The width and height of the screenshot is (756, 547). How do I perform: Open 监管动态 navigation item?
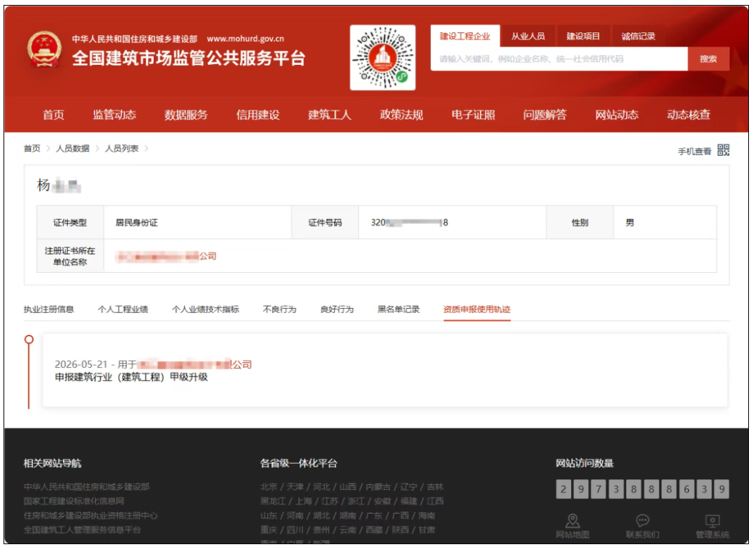pos(114,115)
